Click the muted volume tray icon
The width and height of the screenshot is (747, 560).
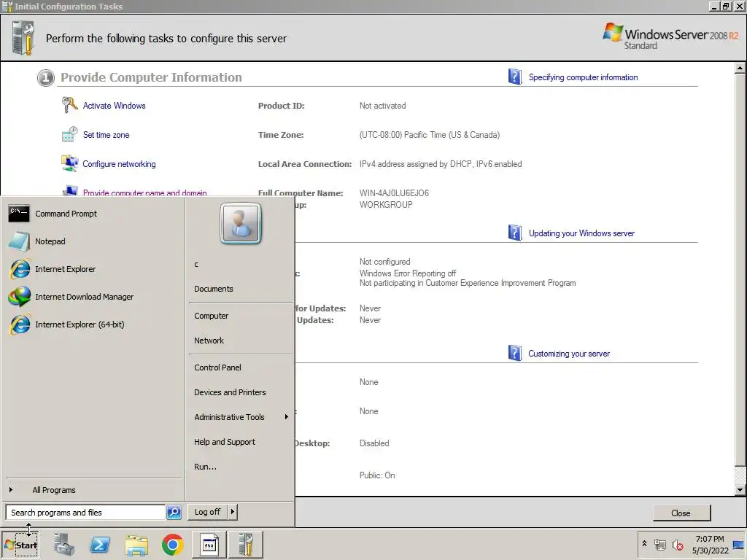coord(677,545)
